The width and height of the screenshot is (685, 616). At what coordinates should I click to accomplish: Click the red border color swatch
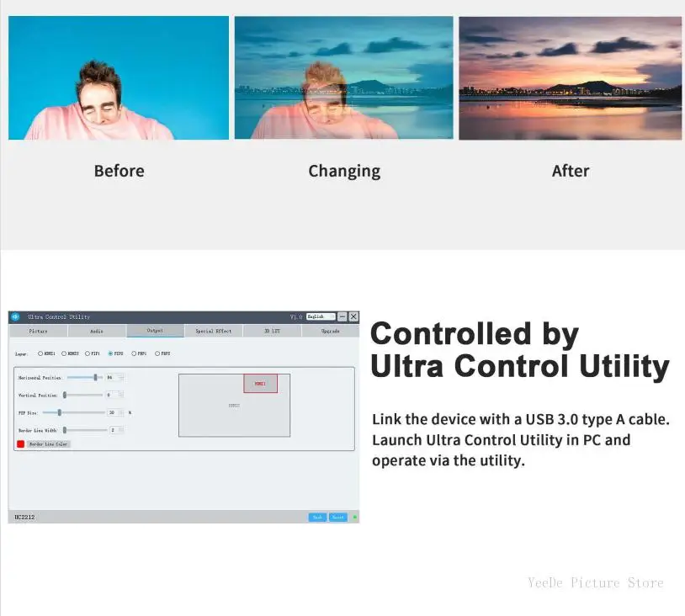point(20,443)
